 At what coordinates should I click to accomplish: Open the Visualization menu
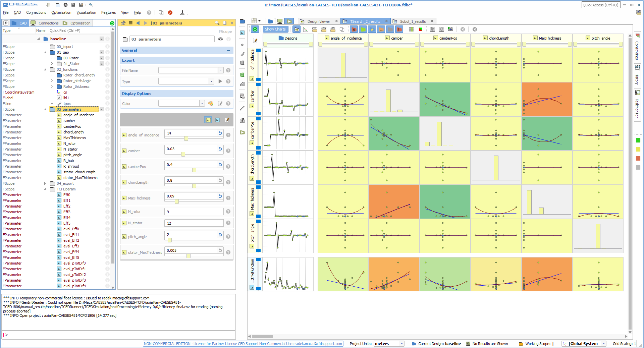coord(86,13)
